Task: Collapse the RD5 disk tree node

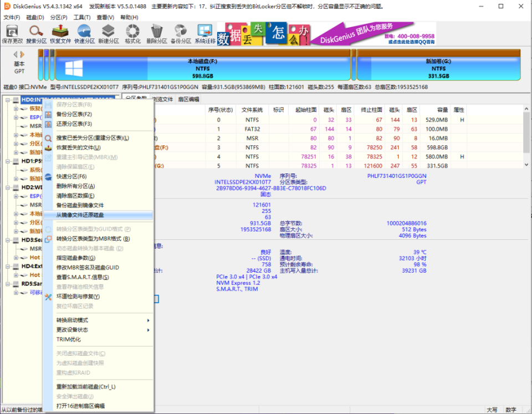Action: click(7, 284)
